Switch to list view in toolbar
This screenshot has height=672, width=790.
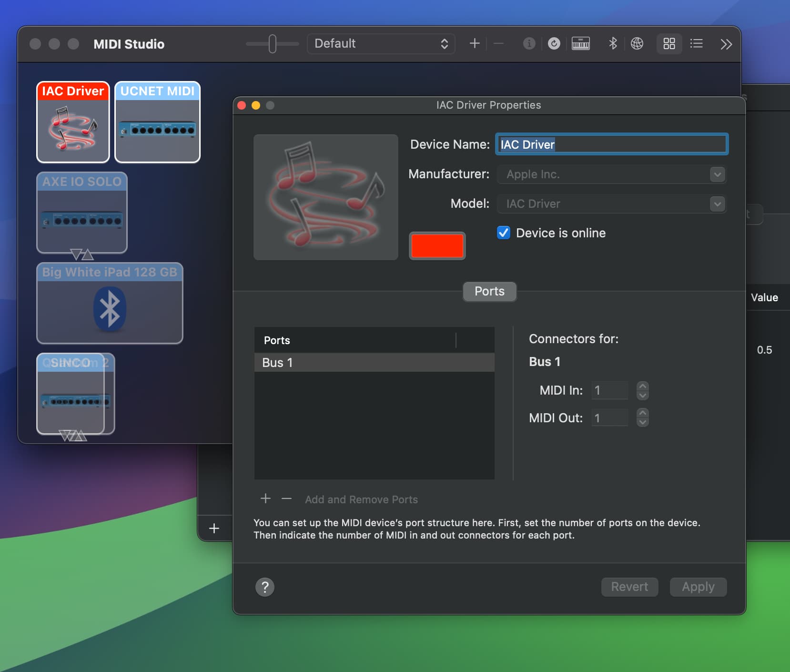(696, 44)
